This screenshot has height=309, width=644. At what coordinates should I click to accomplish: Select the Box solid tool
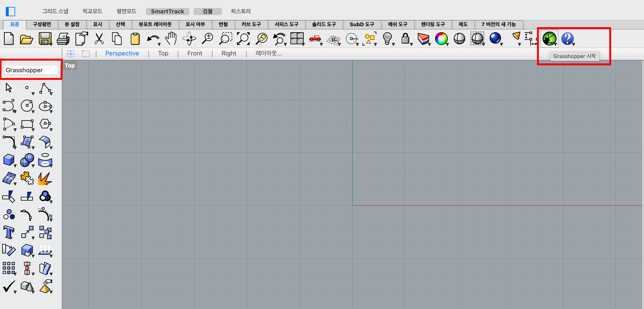(9, 160)
